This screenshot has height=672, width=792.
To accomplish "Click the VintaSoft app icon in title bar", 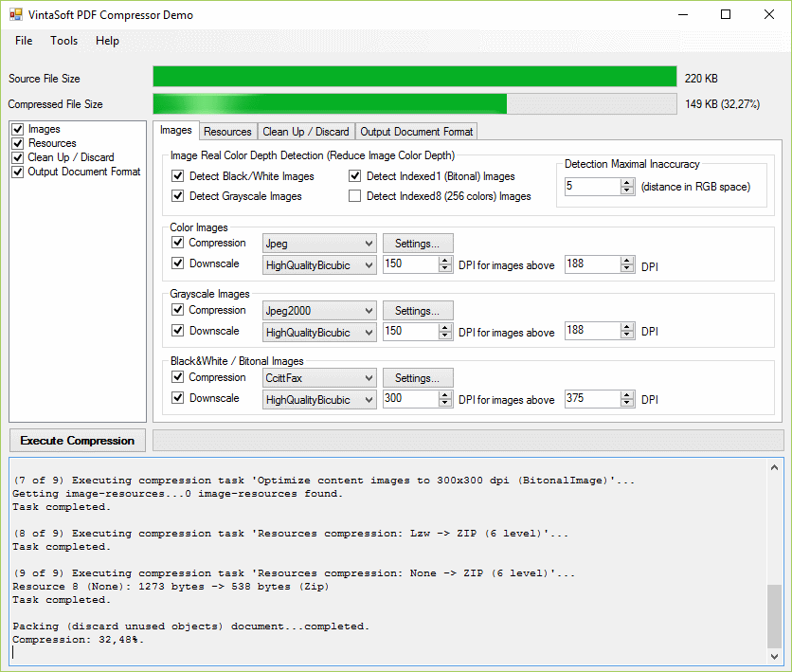I will tap(16, 15).
